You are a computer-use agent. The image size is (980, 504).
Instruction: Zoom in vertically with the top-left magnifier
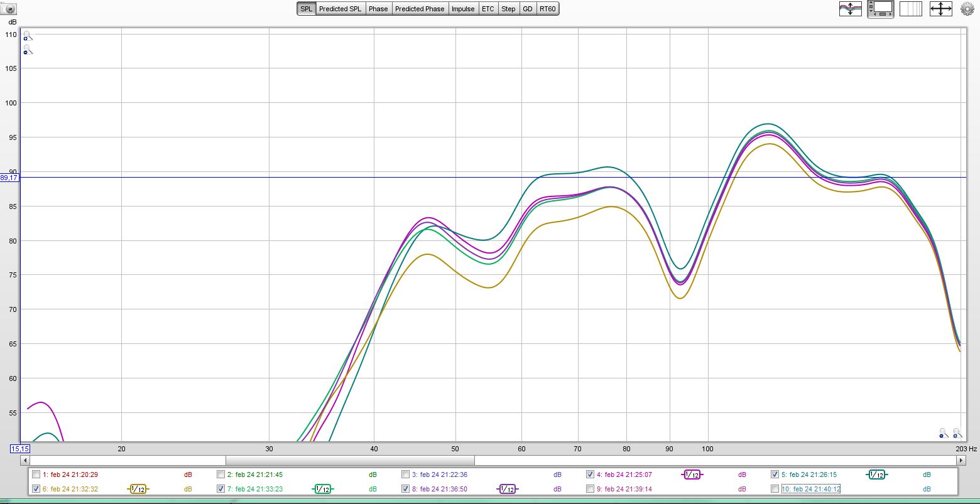pos(27,36)
